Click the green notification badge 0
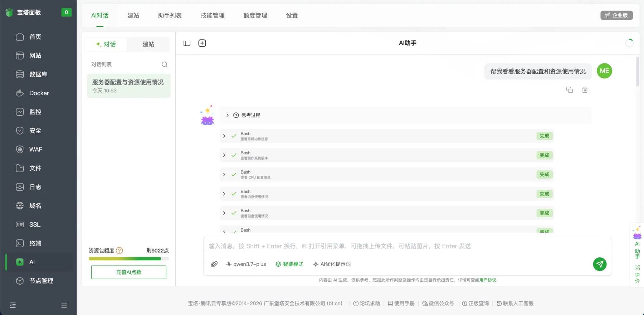The image size is (644, 315). point(66,12)
